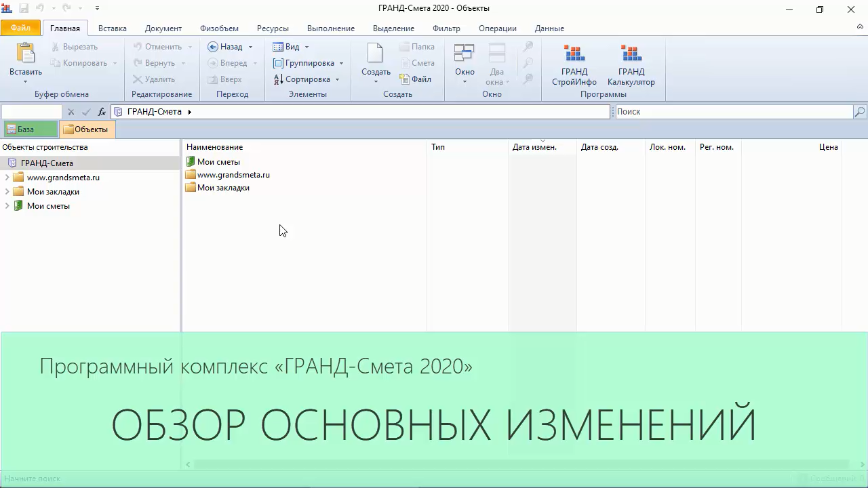Open the Создать dropdown arrow

point(376,82)
